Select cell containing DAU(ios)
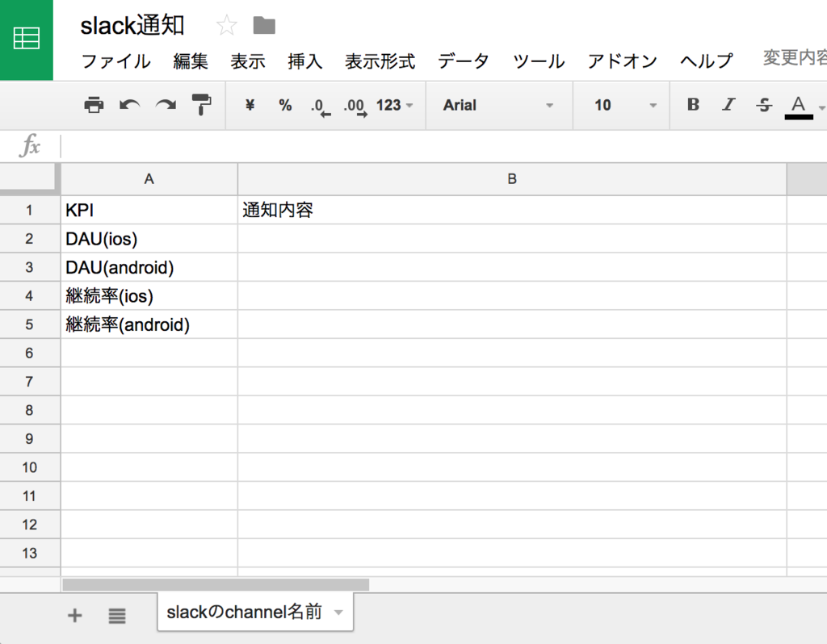This screenshot has width=827, height=644. point(149,239)
